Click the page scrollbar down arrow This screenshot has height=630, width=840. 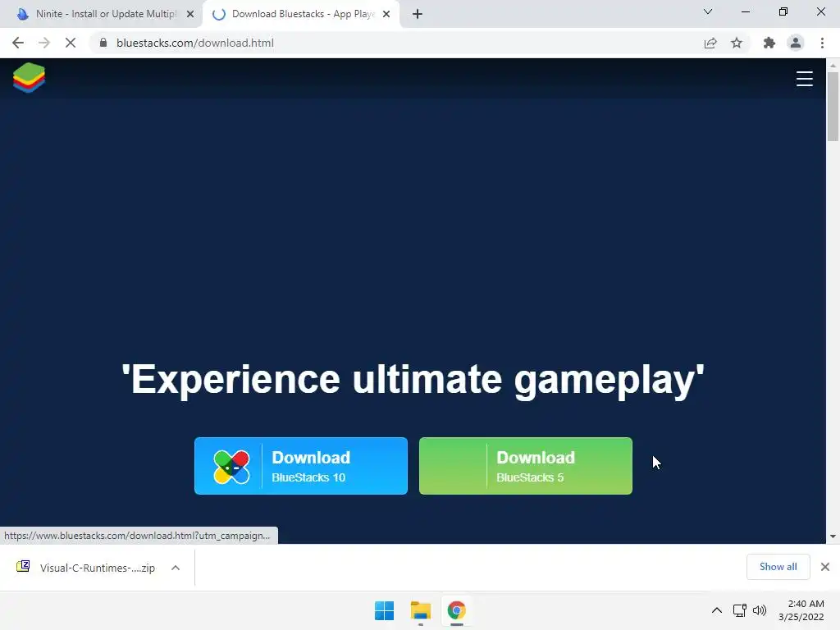[x=833, y=536]
